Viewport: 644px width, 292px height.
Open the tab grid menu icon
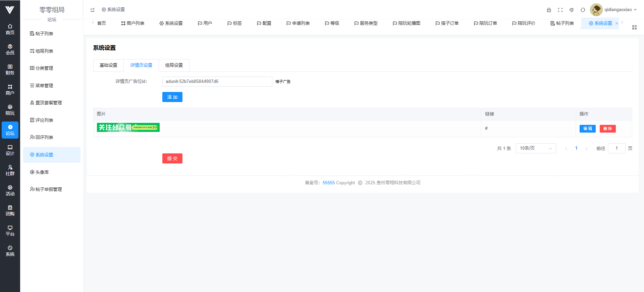pos(634,28)
